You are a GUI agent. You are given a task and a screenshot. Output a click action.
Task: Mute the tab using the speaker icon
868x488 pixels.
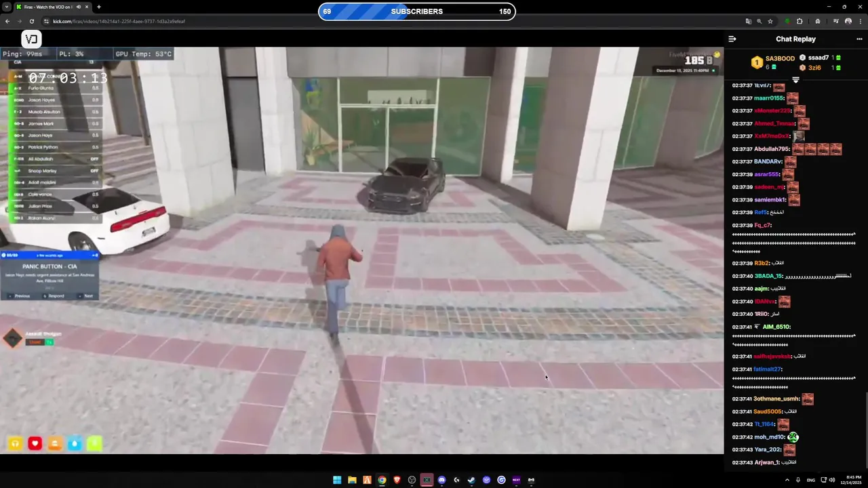[x=79, y=7]
